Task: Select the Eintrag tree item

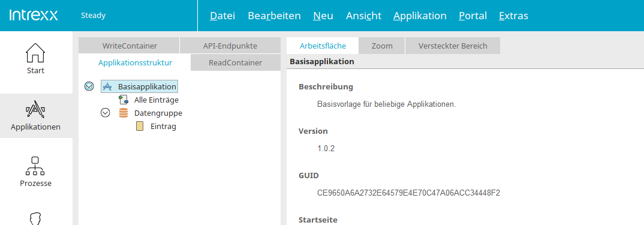Action: point(163,126)
